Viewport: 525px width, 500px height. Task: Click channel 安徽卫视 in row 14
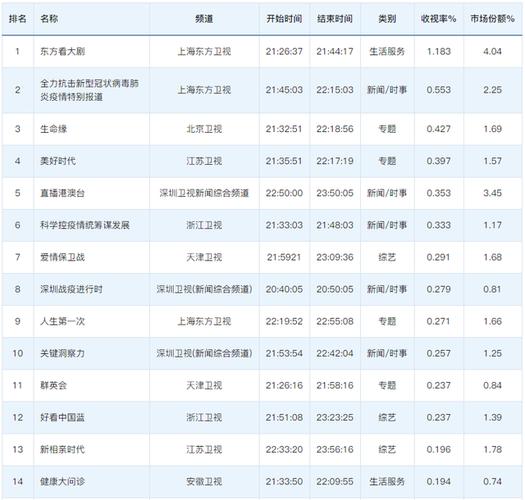(x=204, y=482)
